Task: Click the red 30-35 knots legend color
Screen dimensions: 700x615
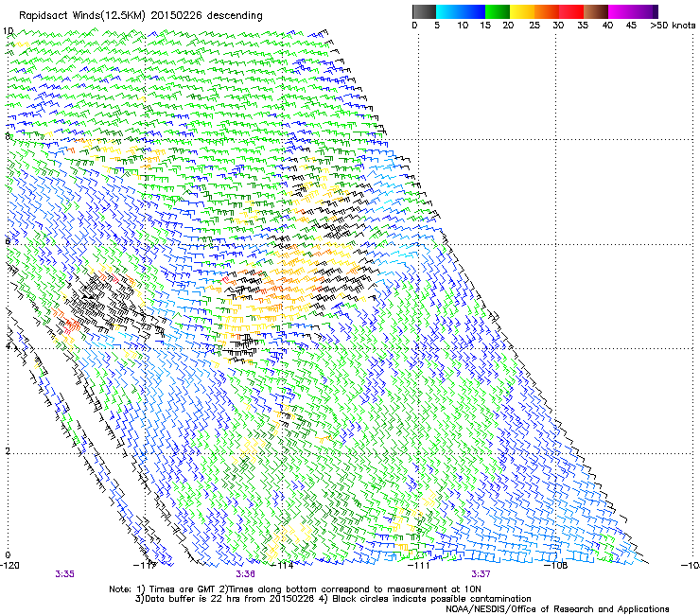Action: click(x=571, y=11)
